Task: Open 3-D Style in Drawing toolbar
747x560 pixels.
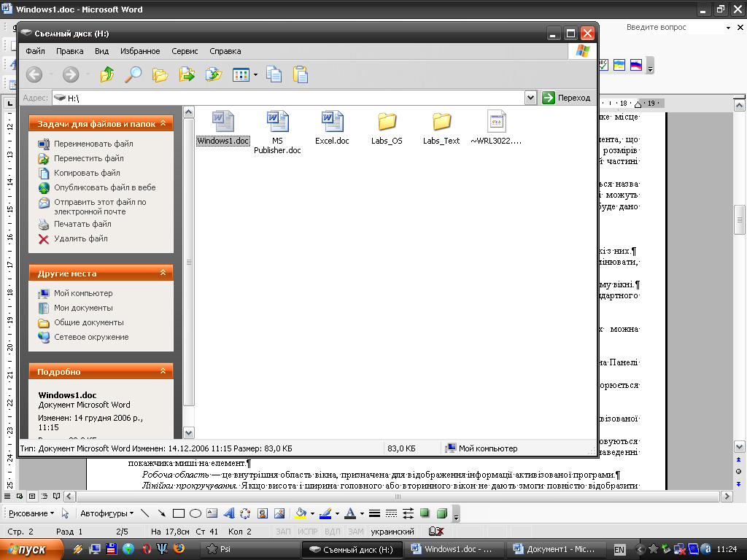Action: click(x=442, y=513)
